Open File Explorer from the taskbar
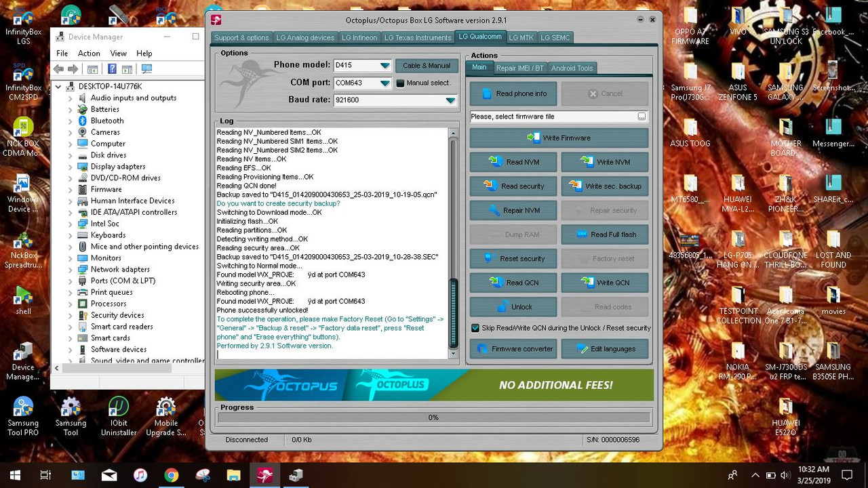This screenshot has height=488, width=868. point(233,475)
